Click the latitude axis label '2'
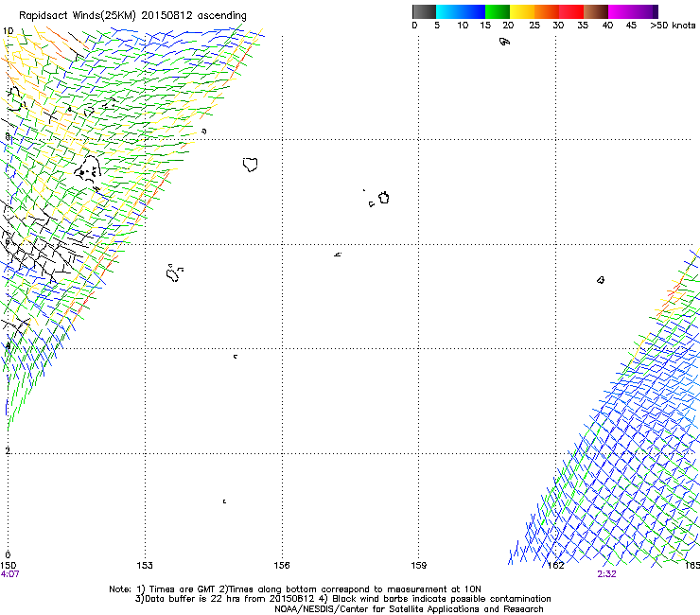 pos(8,451)
